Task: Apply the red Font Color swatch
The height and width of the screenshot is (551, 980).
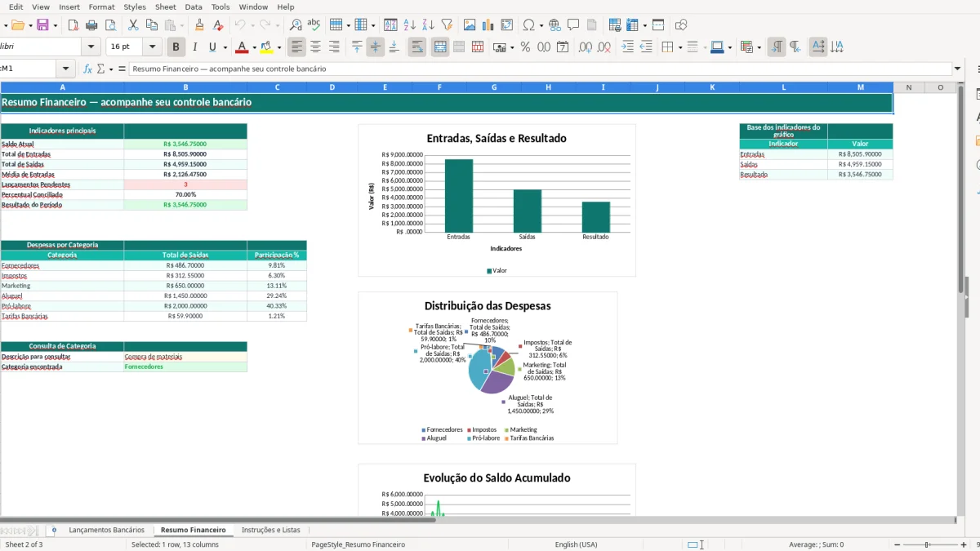Action: point(242,47)
